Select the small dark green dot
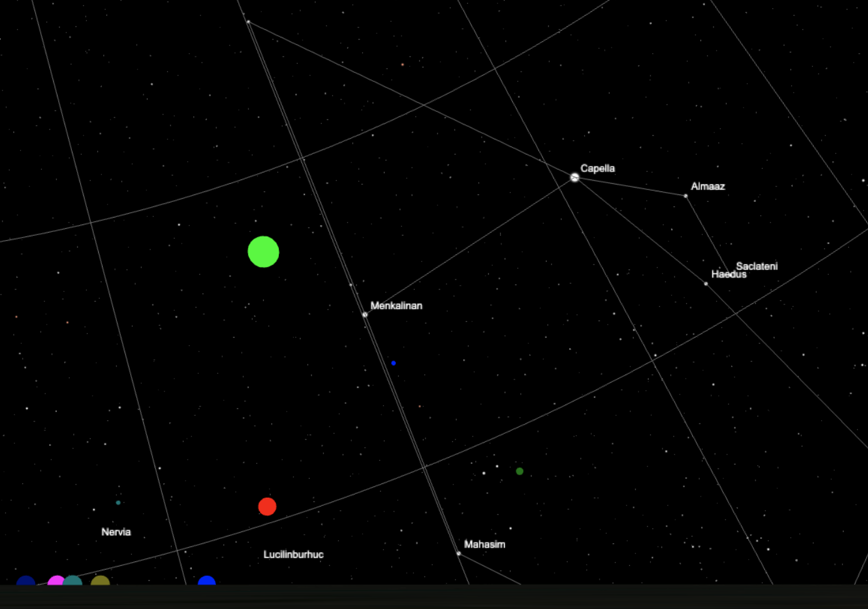 [520, 471]
